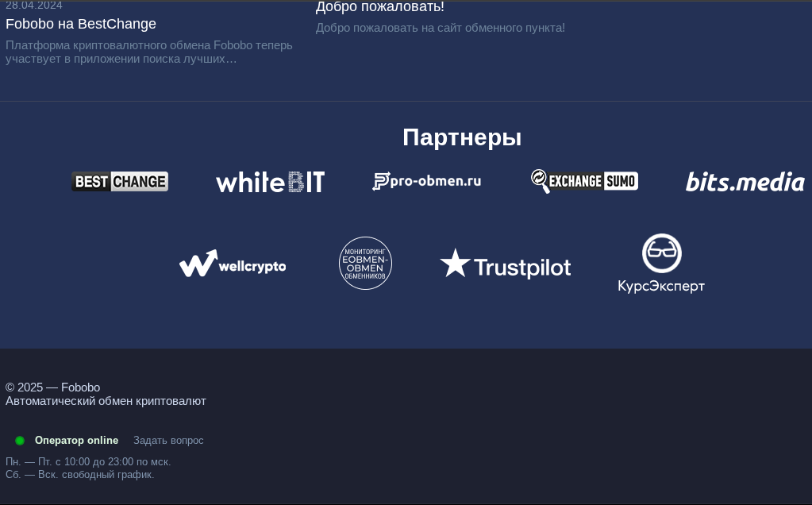The height and width of the screenshot is (505, 812).
Task: Click 'Добро пожаловать на сайт обменного пункта!' text
Action: coord(441,28)
